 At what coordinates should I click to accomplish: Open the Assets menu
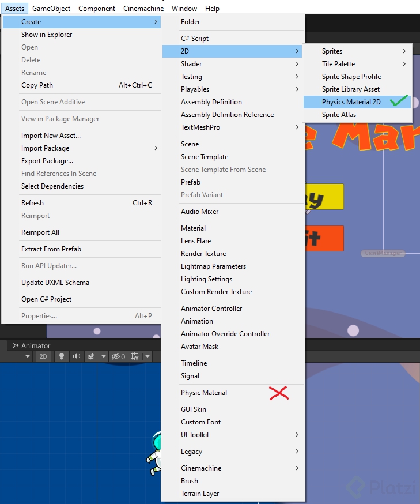(15, 9)
